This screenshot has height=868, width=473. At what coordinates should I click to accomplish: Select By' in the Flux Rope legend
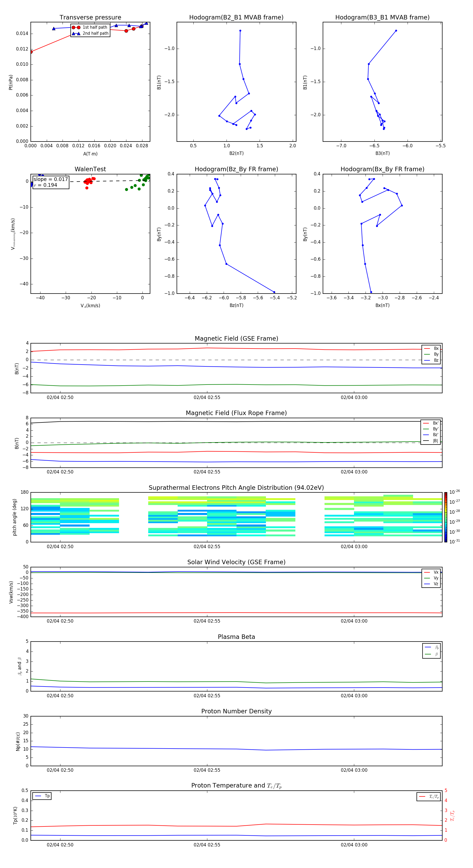(x=431, y=429)
